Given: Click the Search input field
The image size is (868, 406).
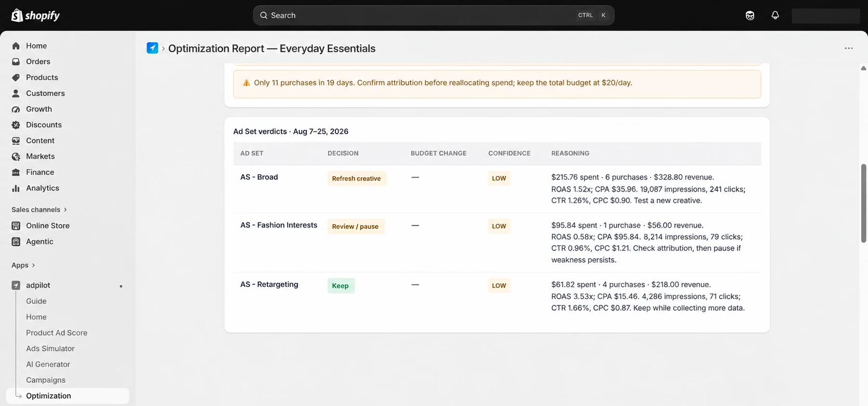Looking at the screenshot, I should (433, 16).
